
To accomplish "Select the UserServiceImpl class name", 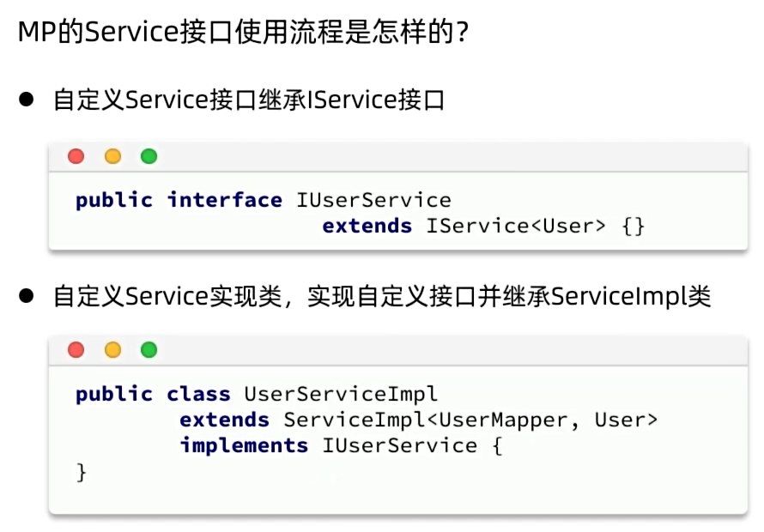I will pos(341,395).
